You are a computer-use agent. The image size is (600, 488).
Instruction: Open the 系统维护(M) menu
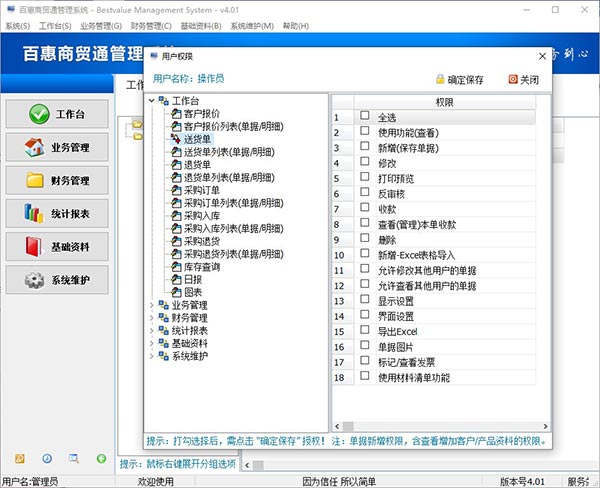pos(252,26)
